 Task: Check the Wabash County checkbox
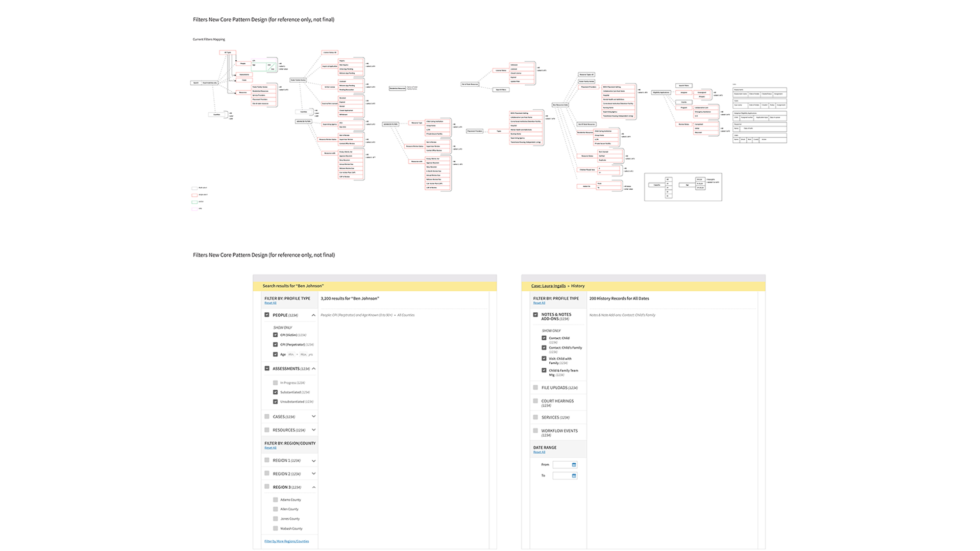click(275, 529)
